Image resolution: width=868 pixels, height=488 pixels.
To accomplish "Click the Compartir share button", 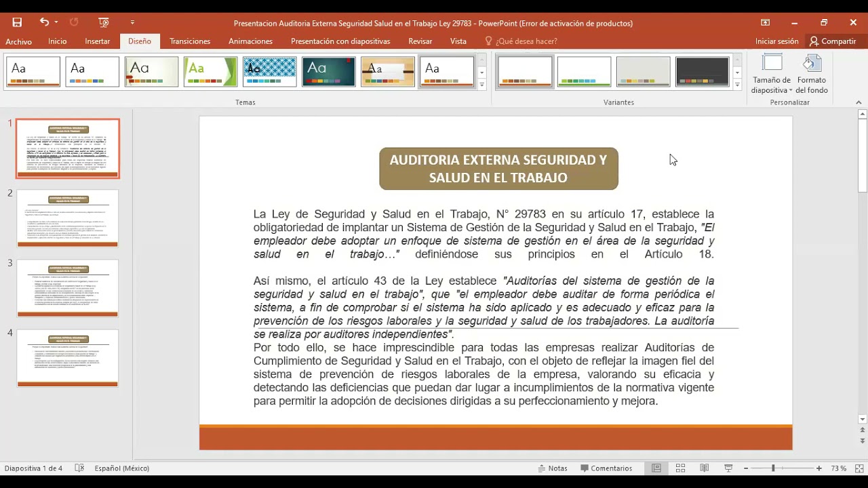I will point(833,41).
